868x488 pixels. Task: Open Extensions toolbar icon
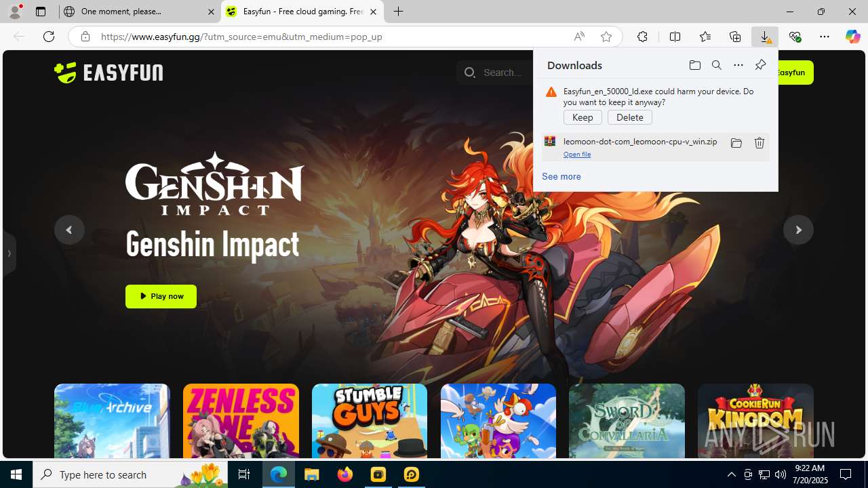642,37
